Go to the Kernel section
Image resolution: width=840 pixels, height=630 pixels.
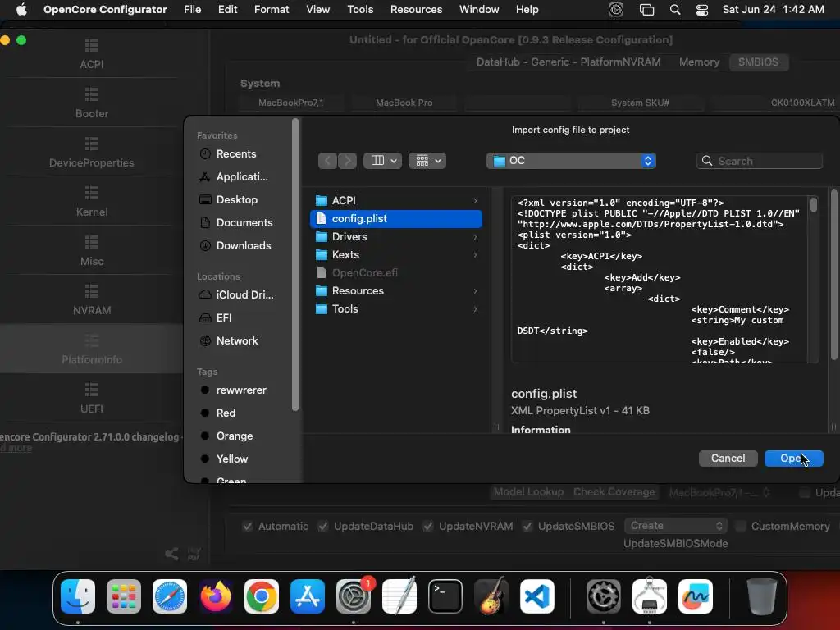tap(92, 202)
